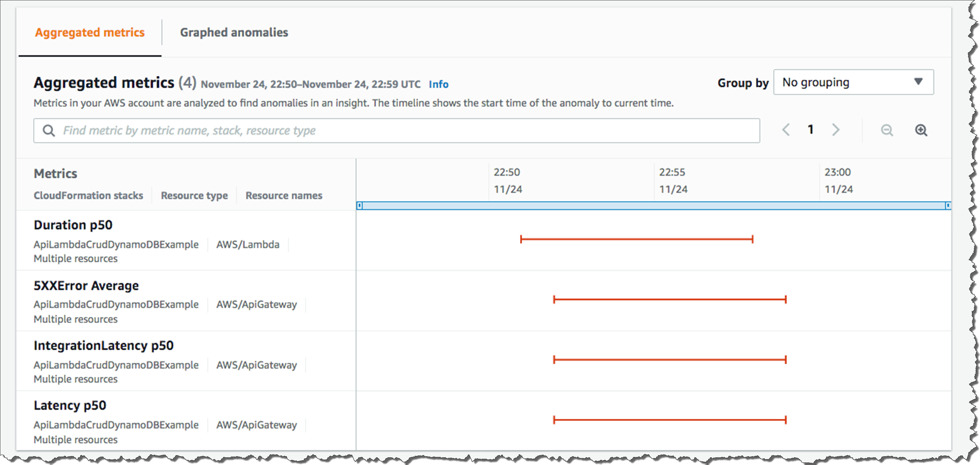The height and width of the screenshot is (465, 980).
Task: Select the Aggregated metrics tab
Action: click(x=90, y=32)
